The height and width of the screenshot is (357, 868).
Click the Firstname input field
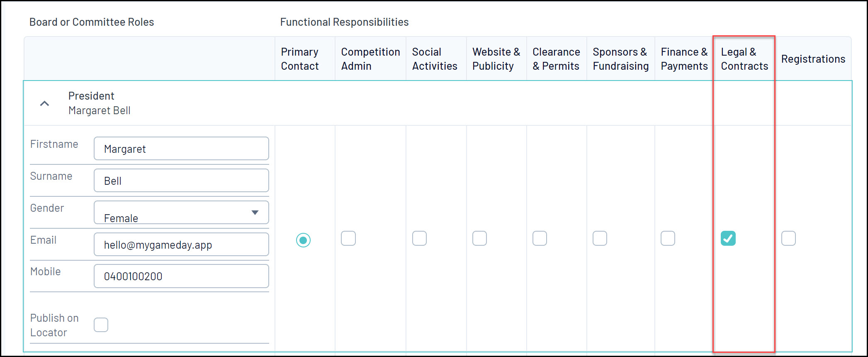coord(181,149)
